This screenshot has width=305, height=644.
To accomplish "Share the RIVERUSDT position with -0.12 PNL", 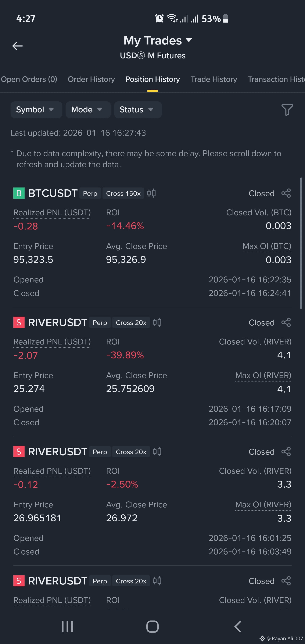I will 286,452.
